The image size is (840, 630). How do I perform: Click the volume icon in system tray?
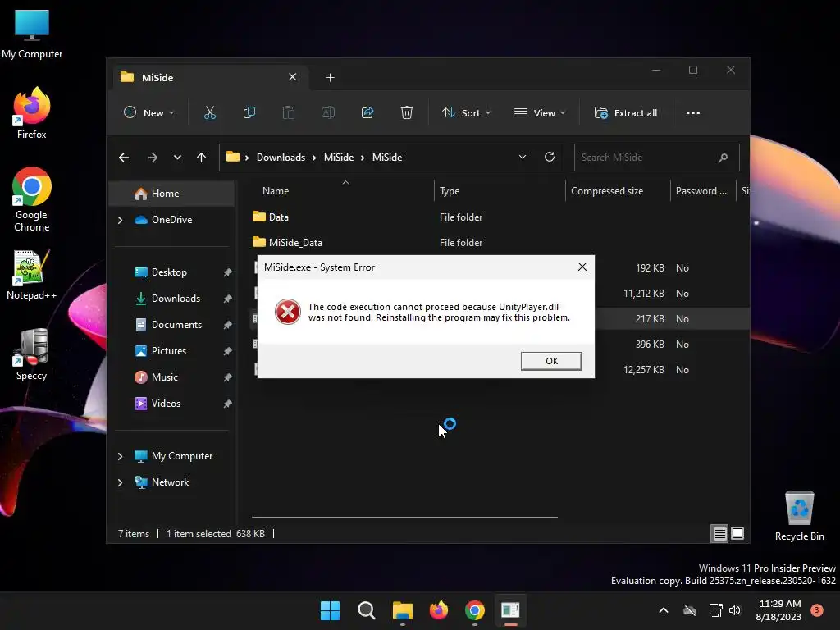734,610
